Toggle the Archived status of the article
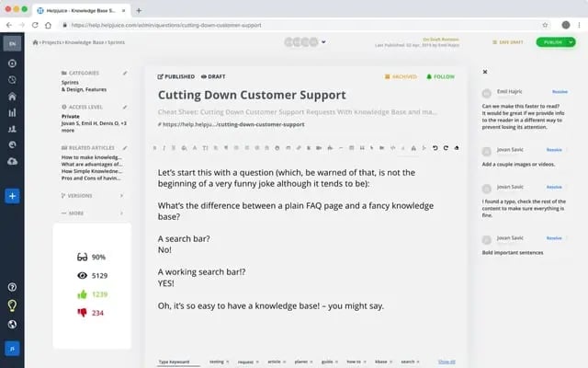The height and width of the screenshot is (368, 588). 403,77
